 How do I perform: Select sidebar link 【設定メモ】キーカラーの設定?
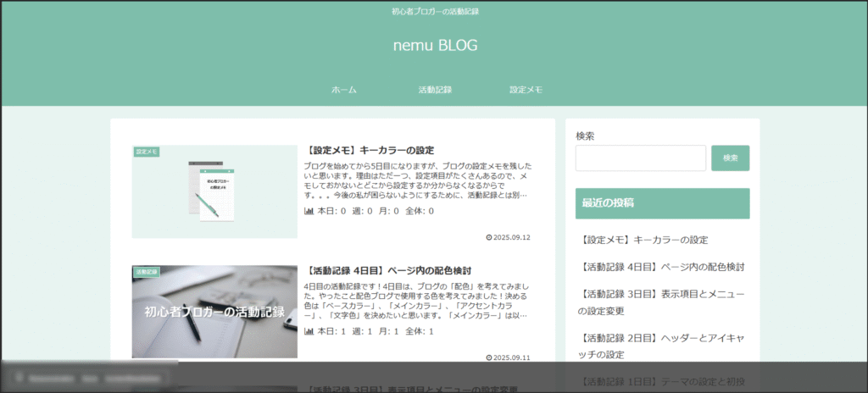coord(645,240)
